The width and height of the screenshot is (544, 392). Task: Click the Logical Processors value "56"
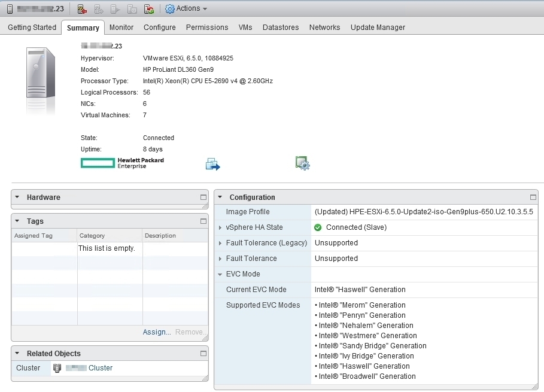pyautogui.click(x=147, y=93)
